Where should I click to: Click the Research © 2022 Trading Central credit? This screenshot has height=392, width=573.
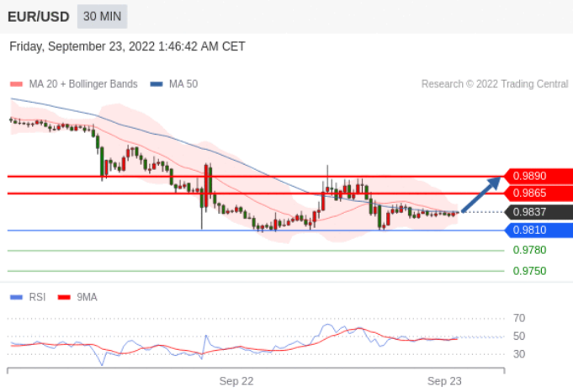point(495,84)
